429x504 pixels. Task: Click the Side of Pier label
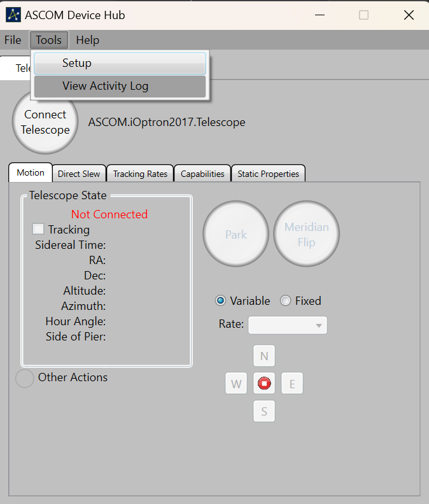tap(76, 337)
